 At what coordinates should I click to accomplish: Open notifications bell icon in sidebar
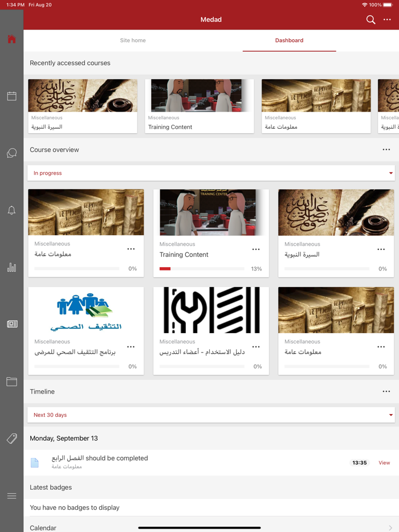coord(11,210)
